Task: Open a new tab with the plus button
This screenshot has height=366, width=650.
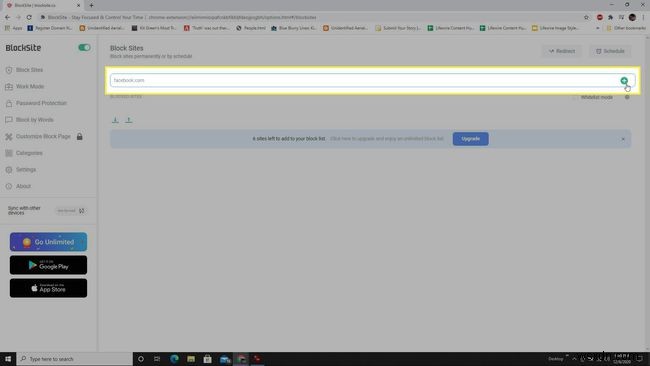Action: [x=91, y=5]
